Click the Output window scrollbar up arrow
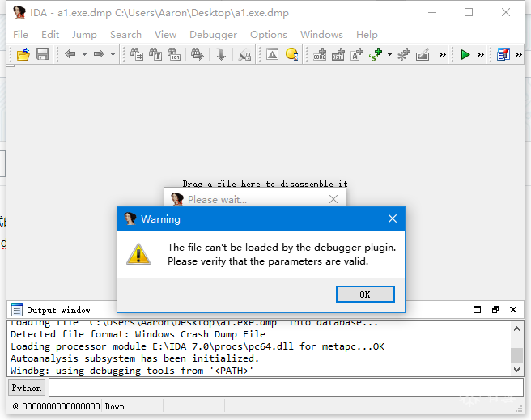Viewport: 531px width, 420px height. click(x=516, y=329)
